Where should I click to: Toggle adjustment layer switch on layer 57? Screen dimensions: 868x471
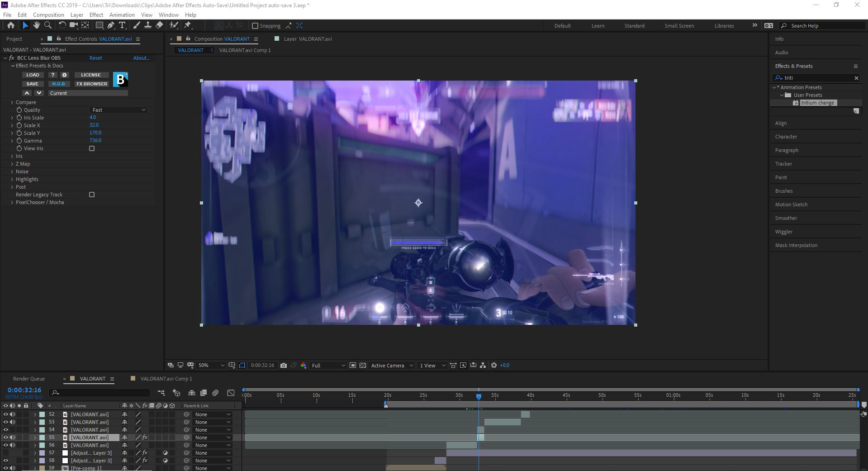click(165, 453)
